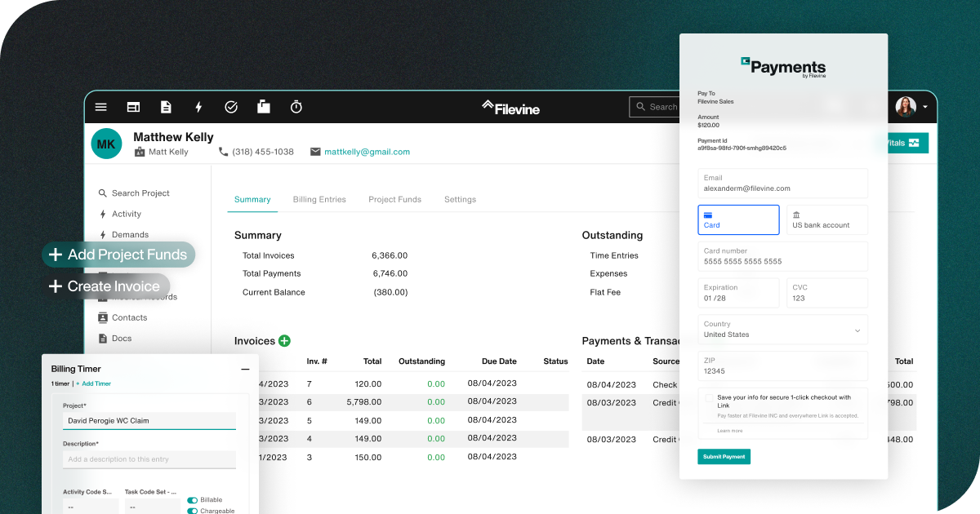The image size is (980, 514).
Task: Minimize the Billing Timer panel
Action: [245, 370]
